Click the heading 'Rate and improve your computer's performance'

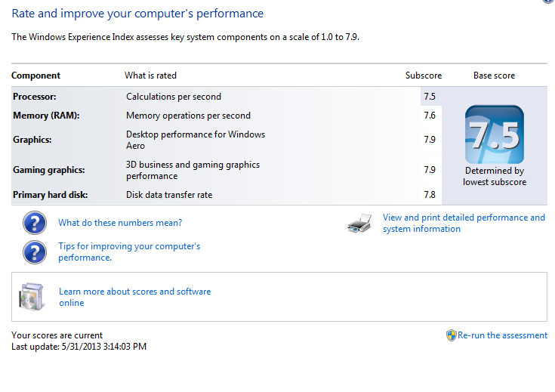[137, 14]
